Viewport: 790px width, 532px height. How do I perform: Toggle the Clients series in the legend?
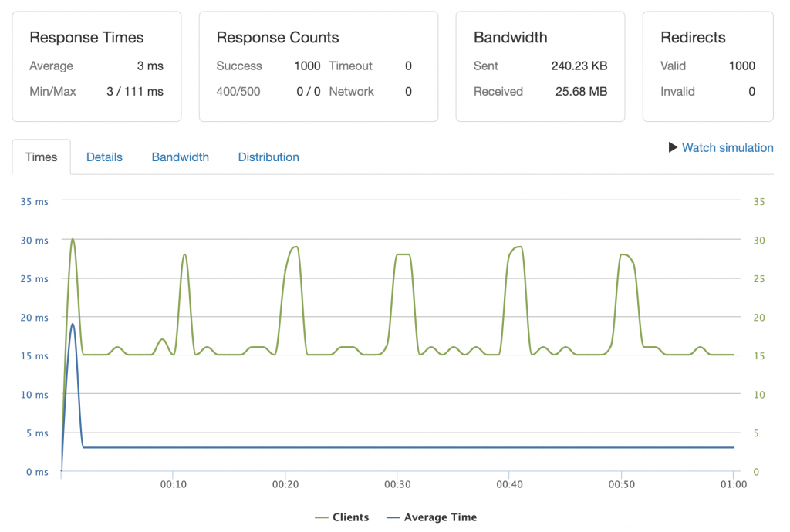342,517
